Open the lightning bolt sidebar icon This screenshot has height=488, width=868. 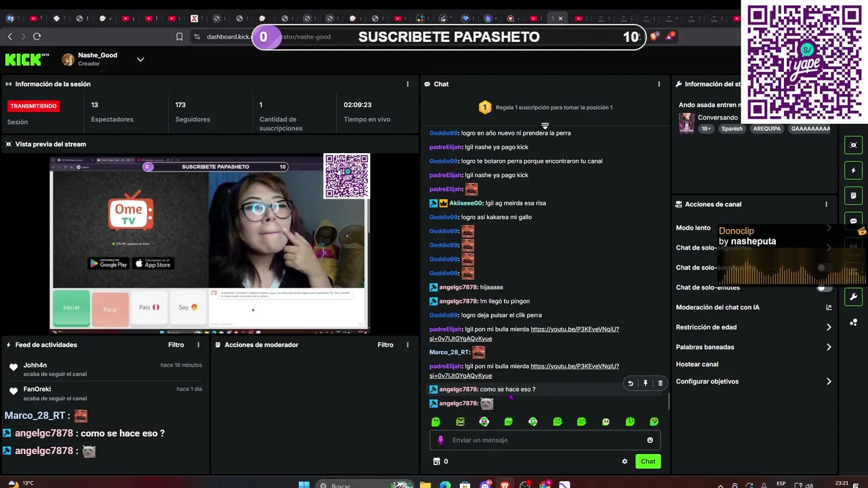pyautogui.click(x=853, y=170)
